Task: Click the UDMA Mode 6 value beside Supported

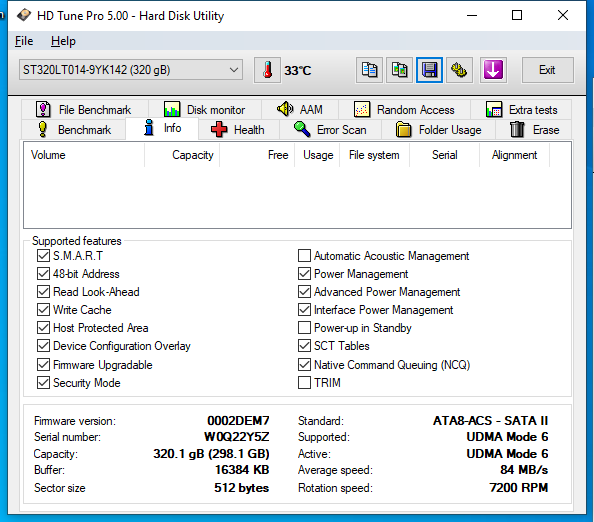Action: pyautogui.click(x=507, y=437)
